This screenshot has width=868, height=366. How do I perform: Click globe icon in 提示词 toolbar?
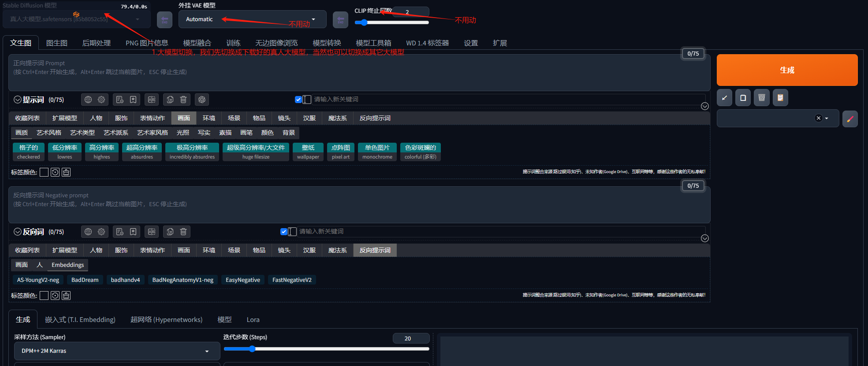[88, 100]
